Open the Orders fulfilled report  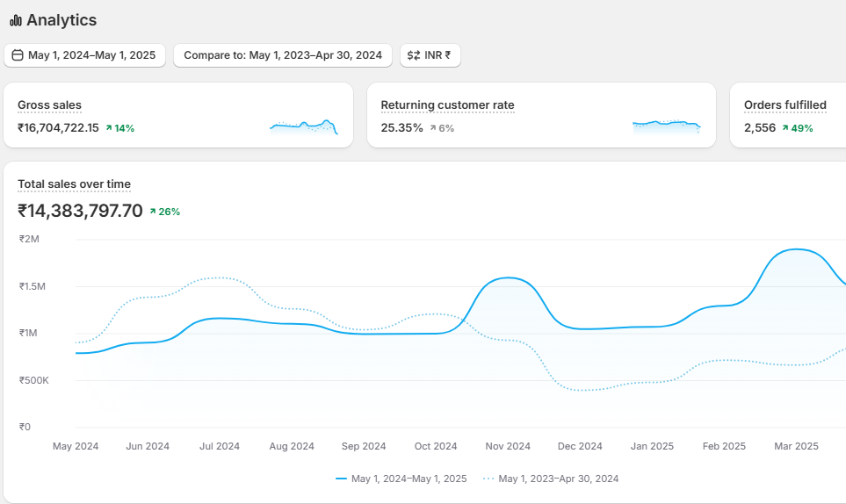[785, 105]
